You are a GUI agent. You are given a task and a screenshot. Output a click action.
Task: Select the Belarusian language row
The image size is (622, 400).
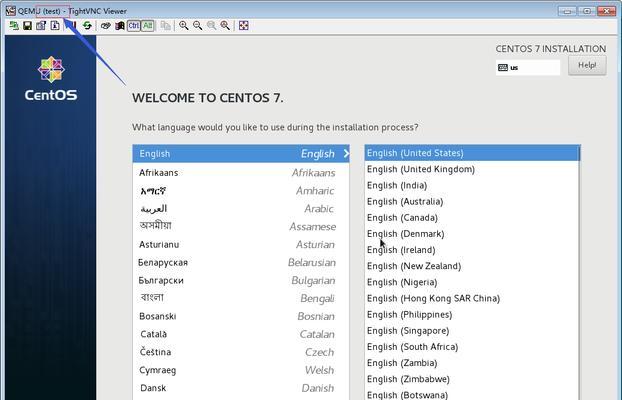pos(241,263)
